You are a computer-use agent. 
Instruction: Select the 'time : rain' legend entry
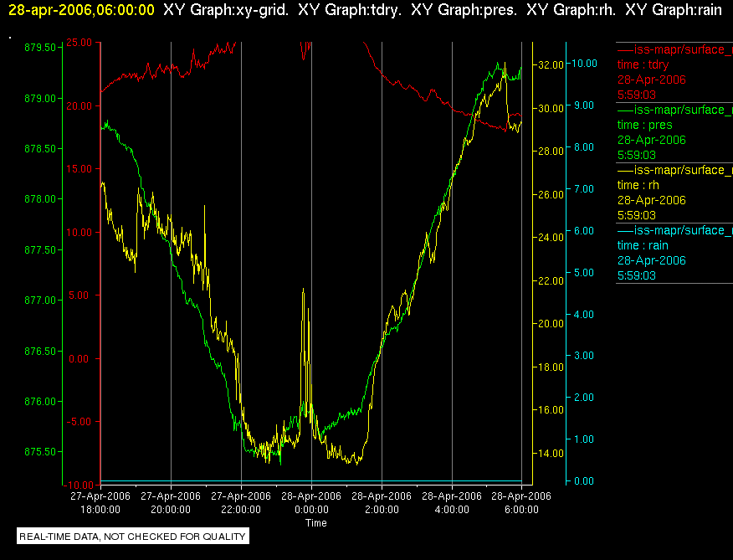643,245
